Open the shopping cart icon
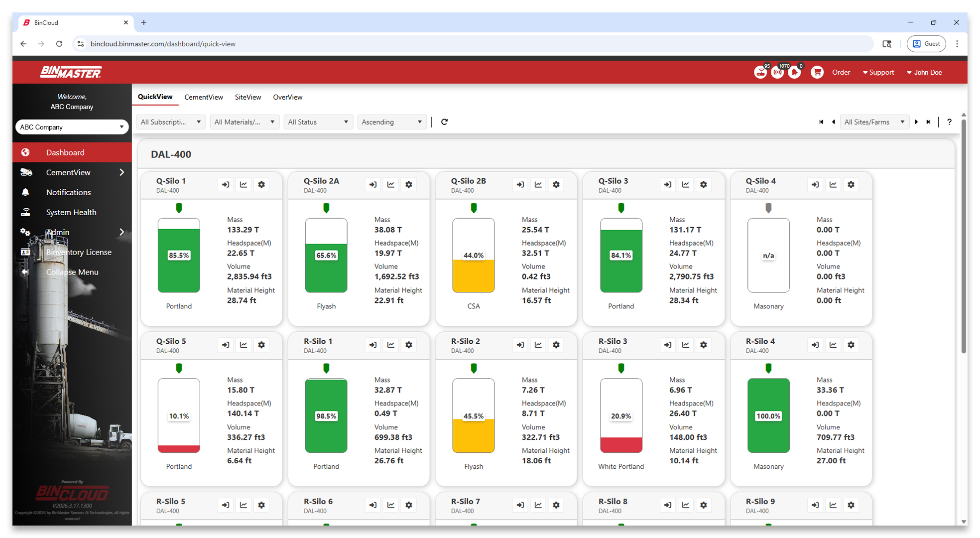980x538 pixels. (x=817, y=72)
